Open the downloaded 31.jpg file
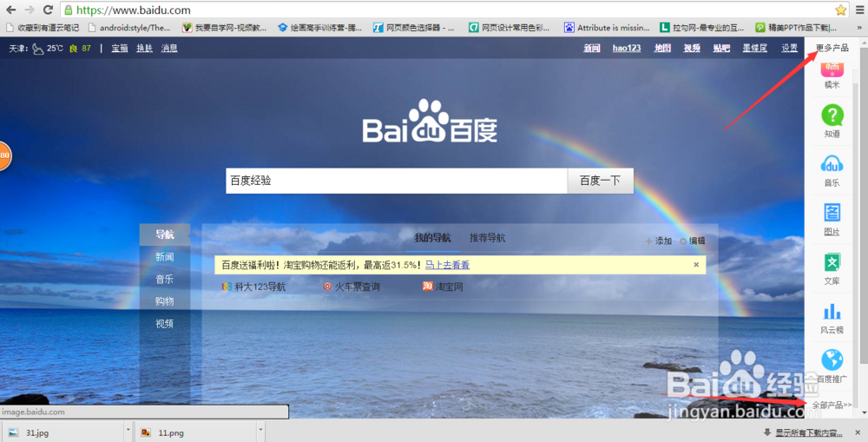 tap(63, 432)
